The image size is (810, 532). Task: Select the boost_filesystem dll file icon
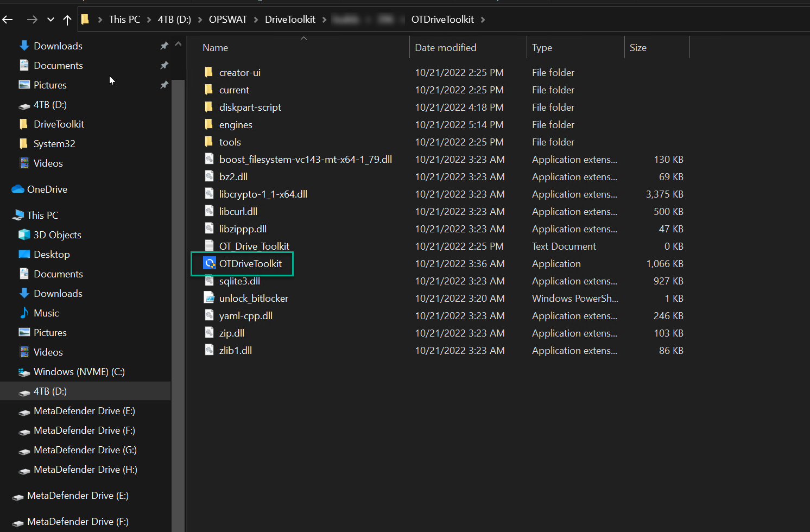(209, 159)
